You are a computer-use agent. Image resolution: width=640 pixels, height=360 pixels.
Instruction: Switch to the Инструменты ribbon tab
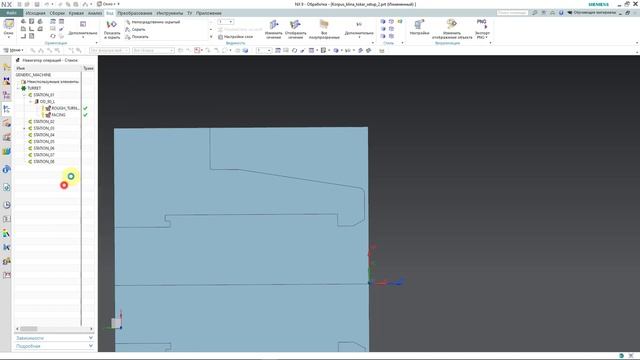click(x=170, y=13)
